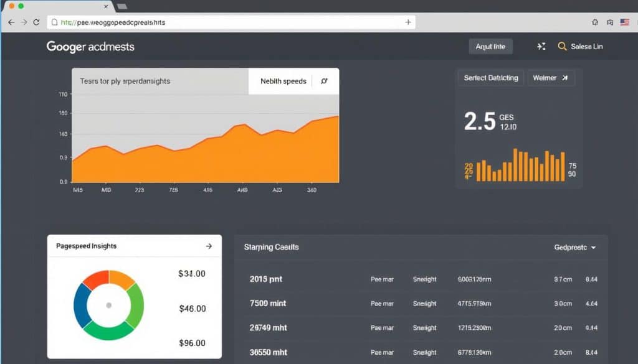The image size is (638, 364).
Task: Click the plus icon in the address bar
Action: (408, 22)
